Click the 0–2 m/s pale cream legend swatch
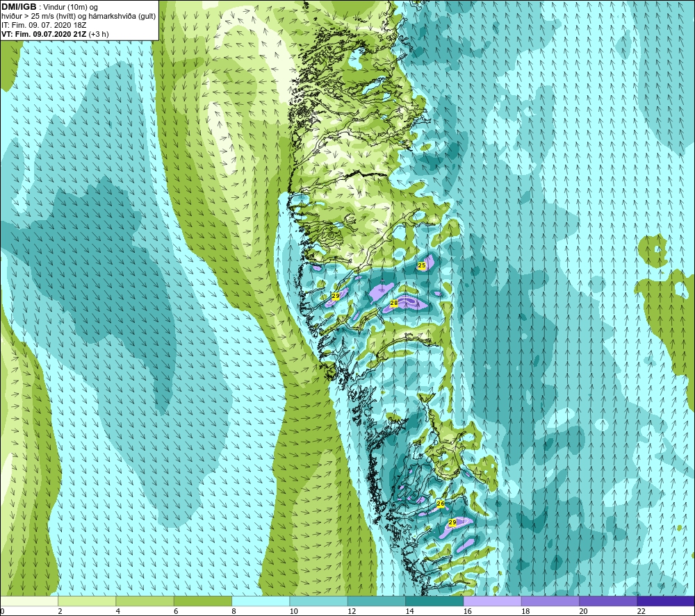 (x=29, y=601)
